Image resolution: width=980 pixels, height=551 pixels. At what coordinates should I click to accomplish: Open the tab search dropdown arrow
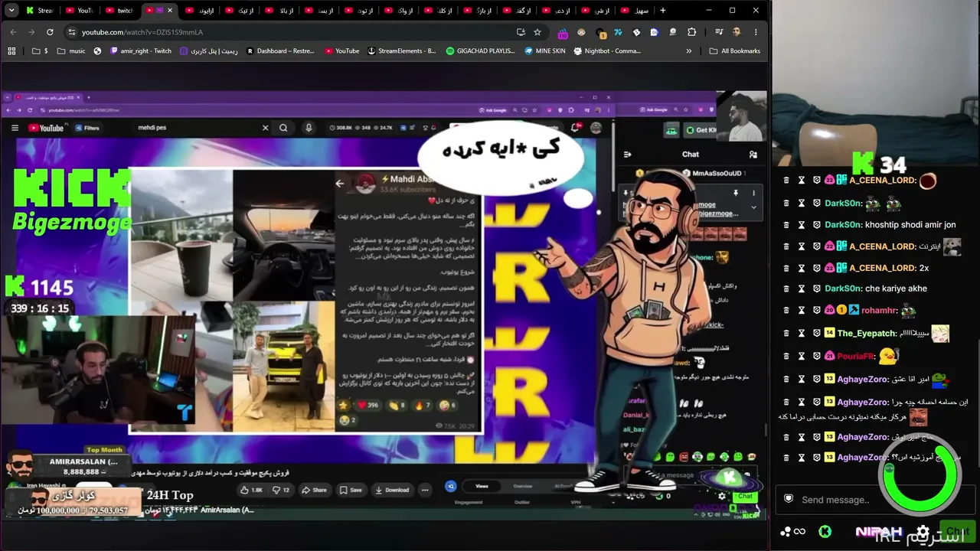[x=11, y=11]
